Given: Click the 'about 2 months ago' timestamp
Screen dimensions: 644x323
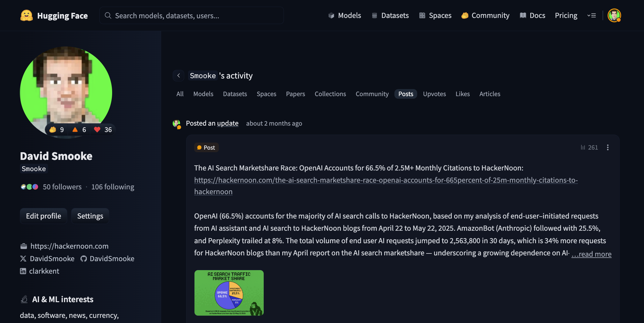Looking at the screenshot, I should [x=274, y=123].
